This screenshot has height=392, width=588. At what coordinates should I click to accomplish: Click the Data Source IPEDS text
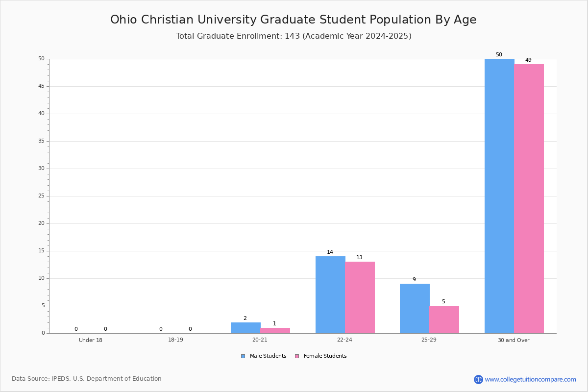coord(87,379)
